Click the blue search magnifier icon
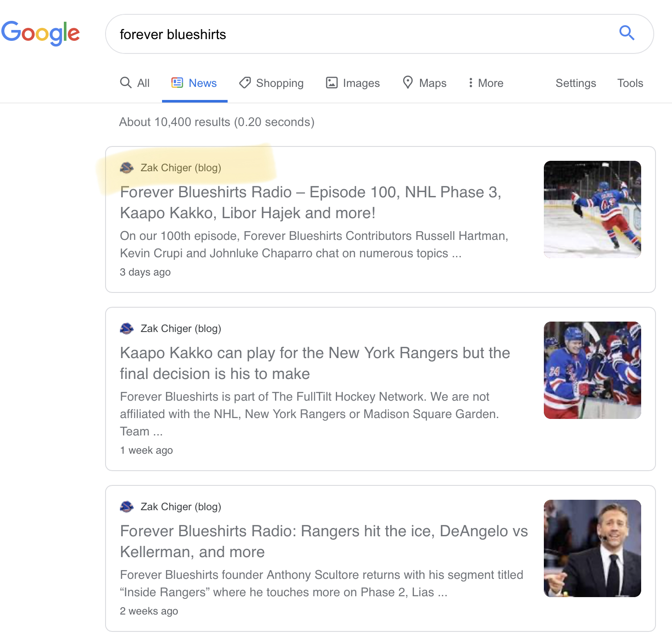 [627, 33]
